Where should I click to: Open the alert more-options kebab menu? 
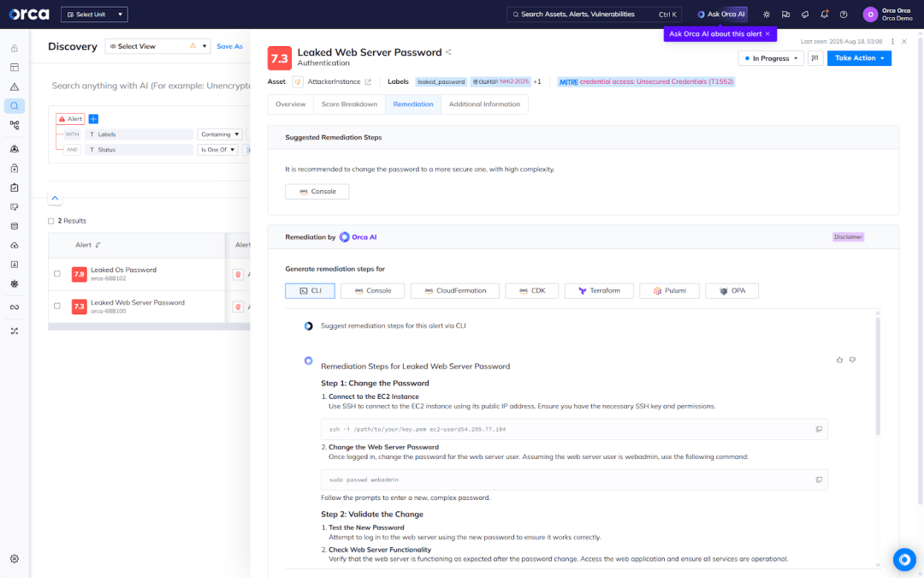click(892, 41)
